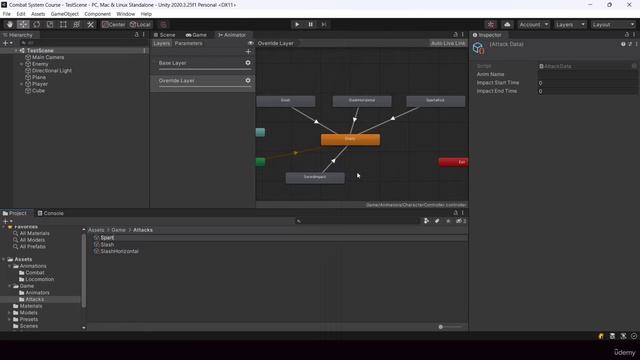Open the Collab services icon

click(x=491, y=24)
